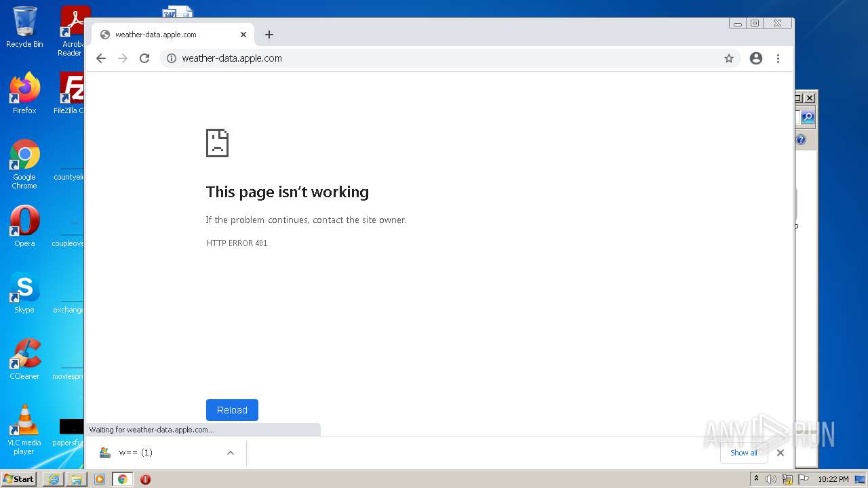This screenshot has width=868, height=488.
Task: Open Recycle Bin on desktop
Action: pyautogui.click(x=24, y=27)
